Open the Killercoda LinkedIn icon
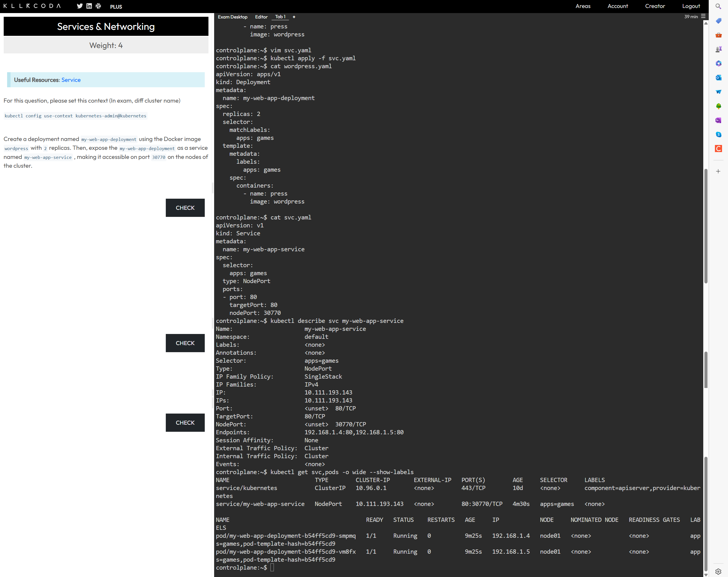 coord(89,6)
